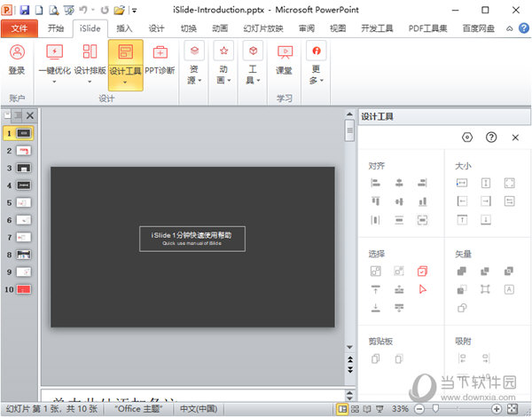Click distribute horizontally icon under 对齐
Viewport: 532px width, 417px height.
click(x=376, y=220)
